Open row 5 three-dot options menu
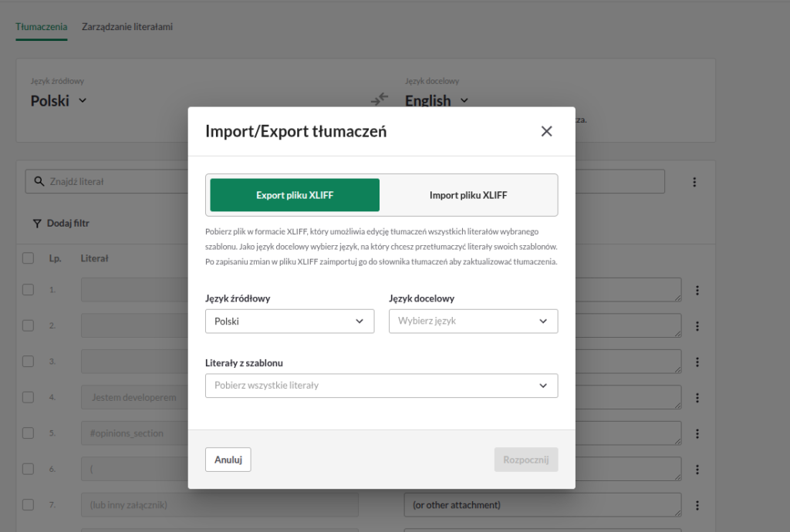The width and height of the screenshot is (790, 532). point(697,433)
